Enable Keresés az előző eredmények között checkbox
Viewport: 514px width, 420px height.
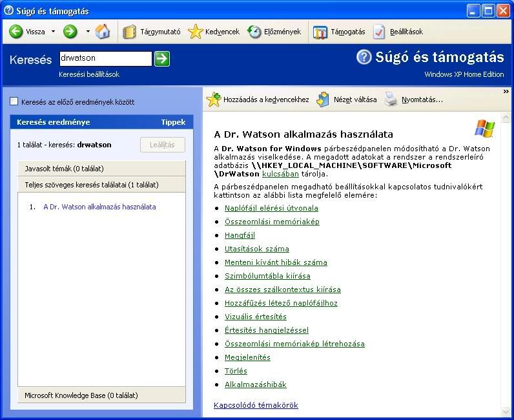[x=14, y=102]
